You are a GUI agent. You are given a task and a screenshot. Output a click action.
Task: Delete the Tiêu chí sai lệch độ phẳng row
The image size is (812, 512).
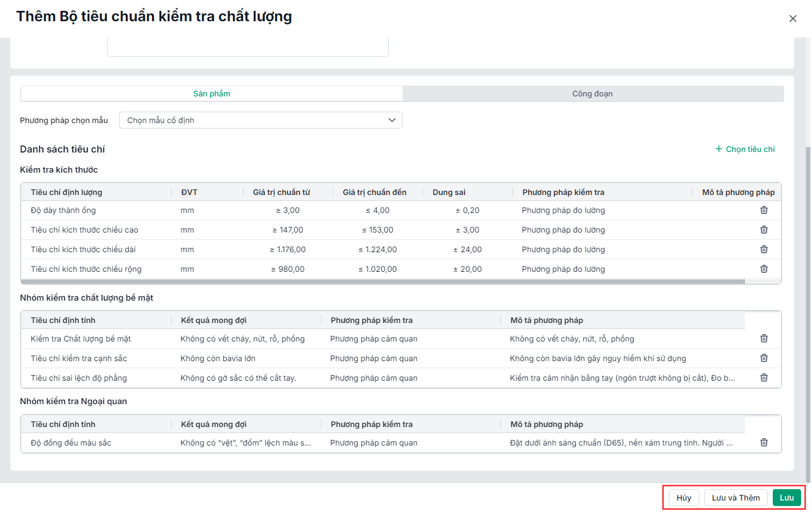coord(764,378)
